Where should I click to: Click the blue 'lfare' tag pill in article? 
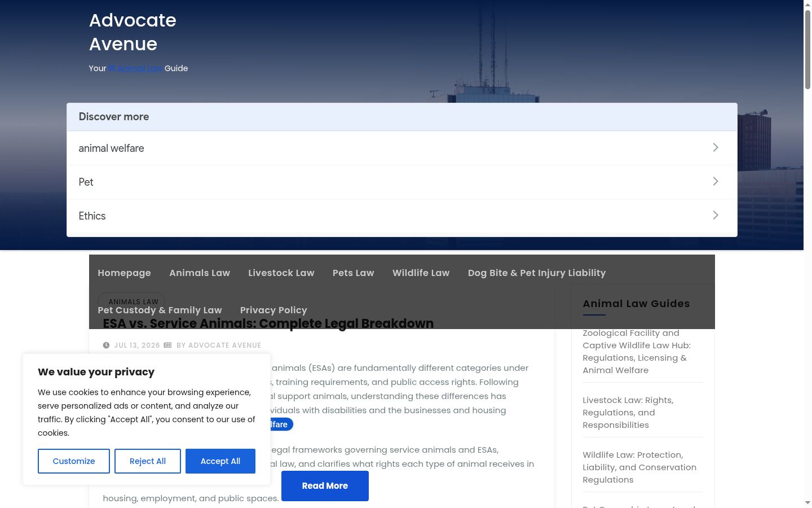282,424
